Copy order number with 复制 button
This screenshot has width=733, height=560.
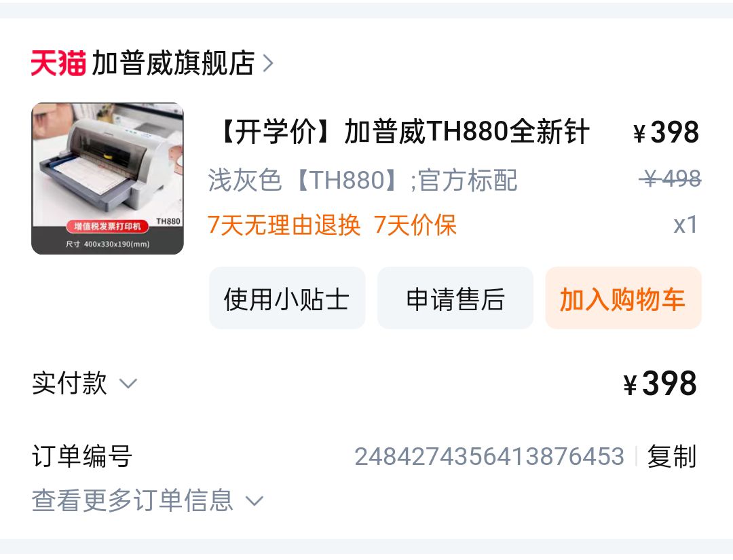tap(672, 456)
